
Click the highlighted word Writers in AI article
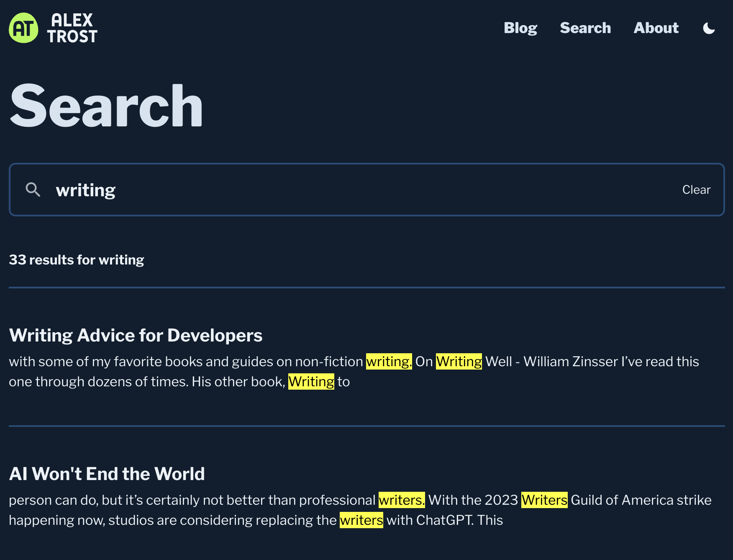[544, 500]
